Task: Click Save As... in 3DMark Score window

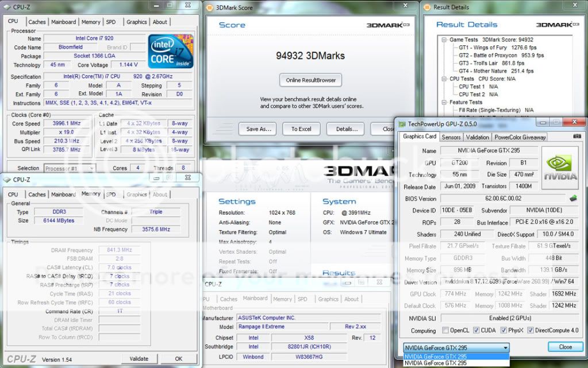Action: (x=258, y=129)
